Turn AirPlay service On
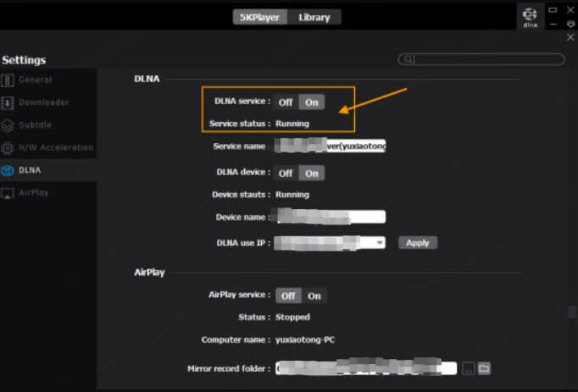 point(314,295)
